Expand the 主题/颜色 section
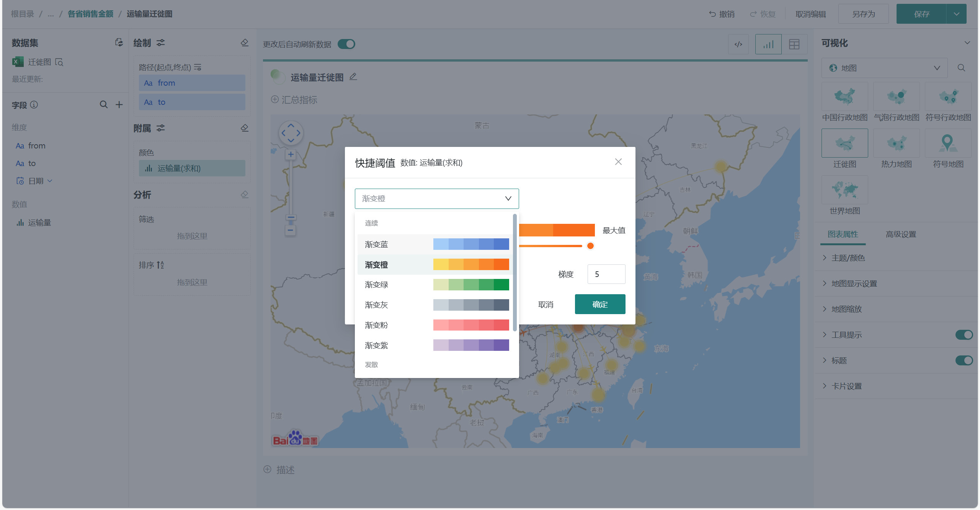Image resolution: width=980 pixels, height=510 pixels. [x=848, y=258]
